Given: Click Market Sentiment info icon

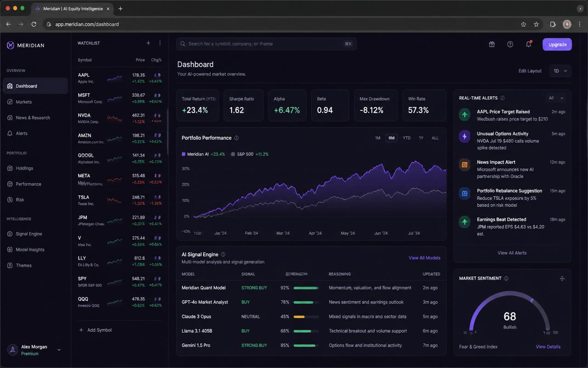Looking at the screenshot, I should [506, 278].
